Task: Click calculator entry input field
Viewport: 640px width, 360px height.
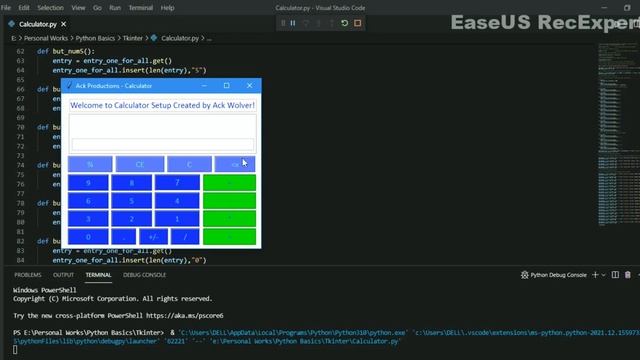Action: [x=163, y=144]
